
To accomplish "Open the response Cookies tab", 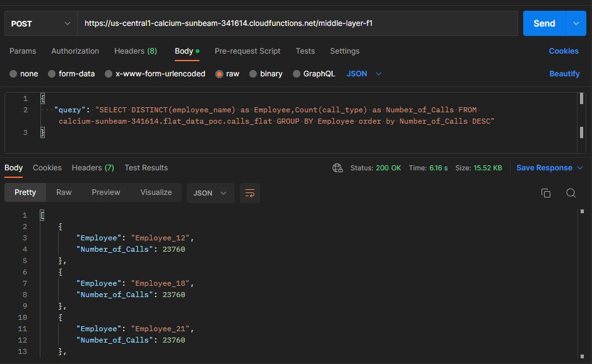I will [x=47, y=168].
